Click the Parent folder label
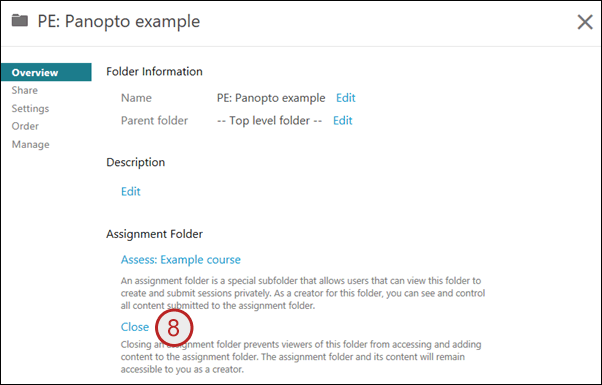This screenshot has width=602, height=385. coord(154,121)
